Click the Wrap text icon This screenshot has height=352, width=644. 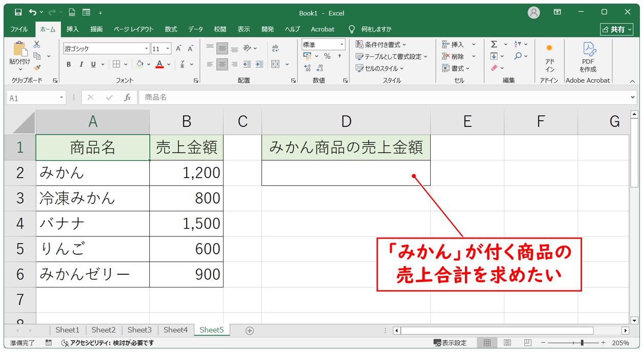(x=276, y=49)
